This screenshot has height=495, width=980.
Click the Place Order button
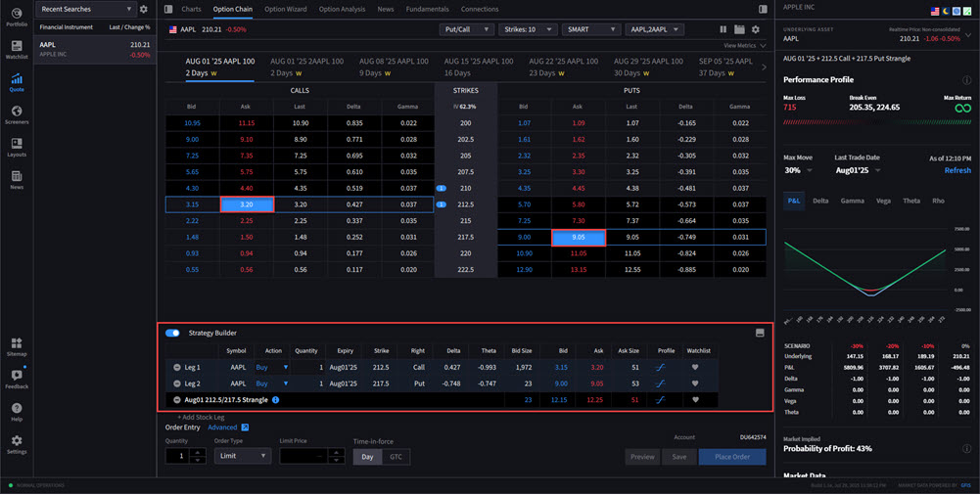pyautogui.click(x=732, y=457)
